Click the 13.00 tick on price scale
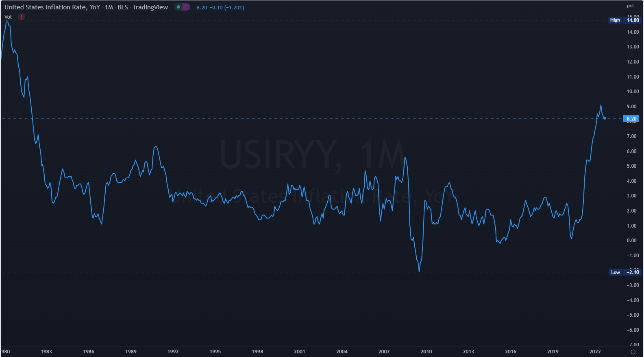Image resolution: width=644 pixels, height=357 pixels. 633,47
